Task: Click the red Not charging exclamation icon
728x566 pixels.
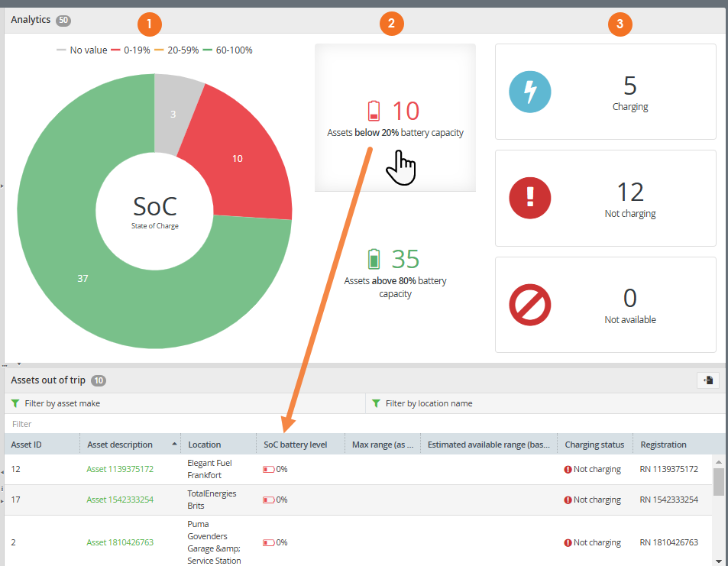Action: point(529,198)
